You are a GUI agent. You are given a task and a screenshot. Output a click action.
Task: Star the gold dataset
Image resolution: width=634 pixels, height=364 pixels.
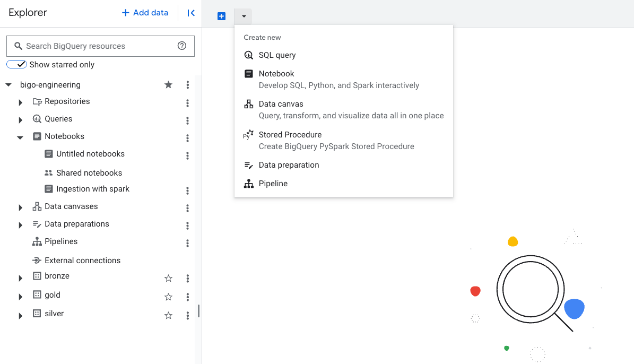[168, 297]
